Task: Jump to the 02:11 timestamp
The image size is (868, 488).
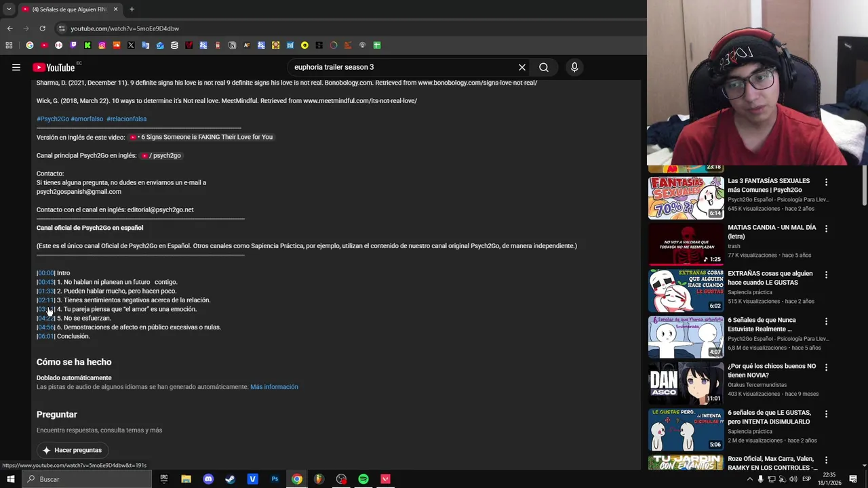Action: pyautogui.click(x=45, y=300)
